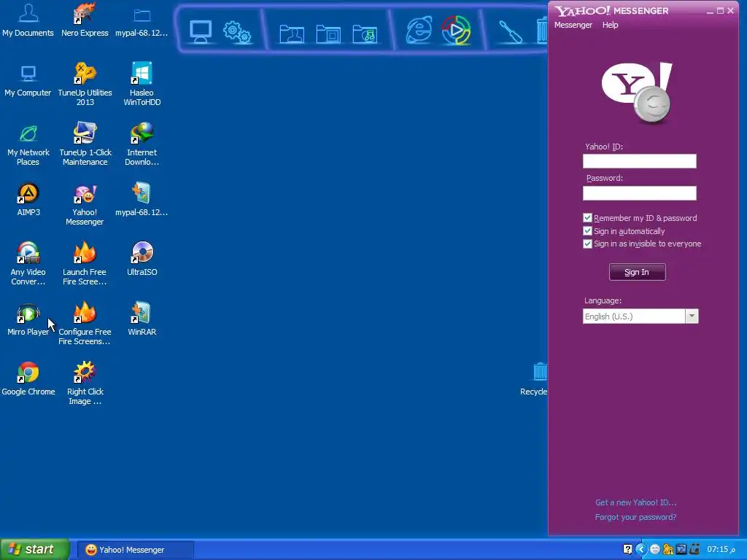
Task: Toggle Remember my ID & password checkbox
Action: [x=587, y=218]
